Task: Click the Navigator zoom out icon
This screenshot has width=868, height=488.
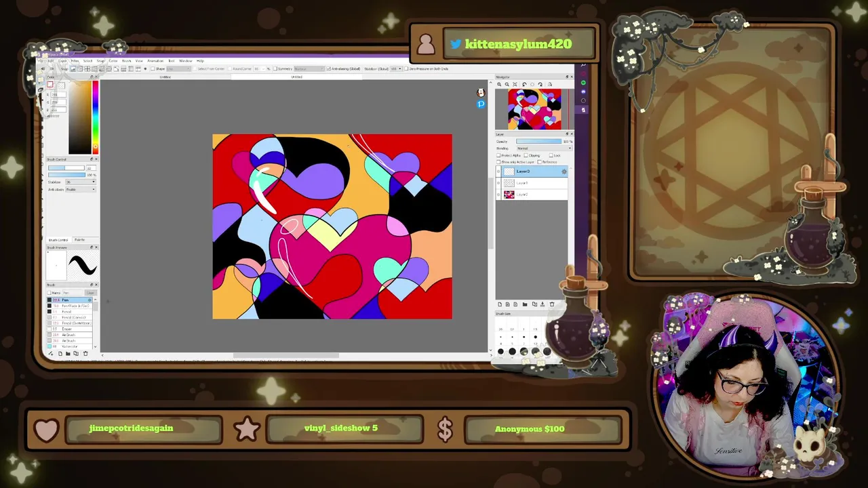Action: pos(507,84)
